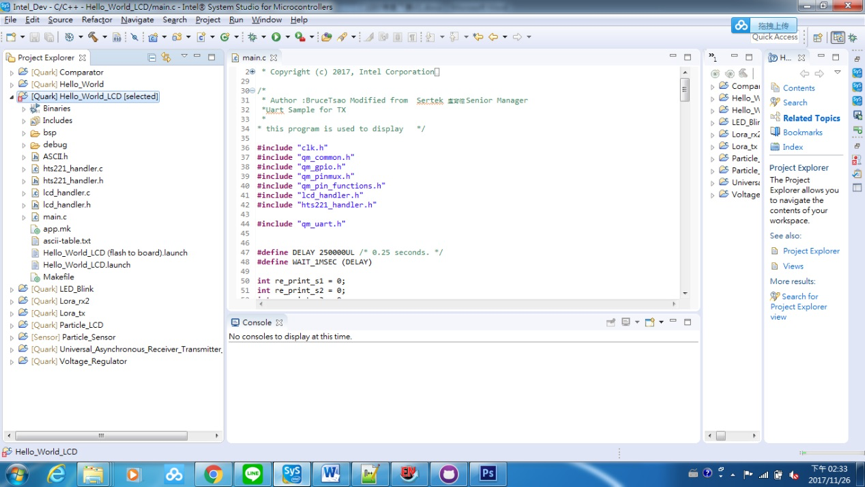This screenshot has width=865, height=487.
Task: Toggle Link with Editor in Project Explorer
Action: click(165, 57)
